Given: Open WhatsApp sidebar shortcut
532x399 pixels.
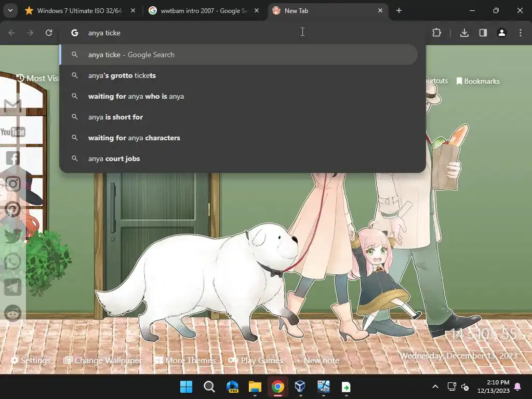Looking at the screenshot, I should coord(13,262).
